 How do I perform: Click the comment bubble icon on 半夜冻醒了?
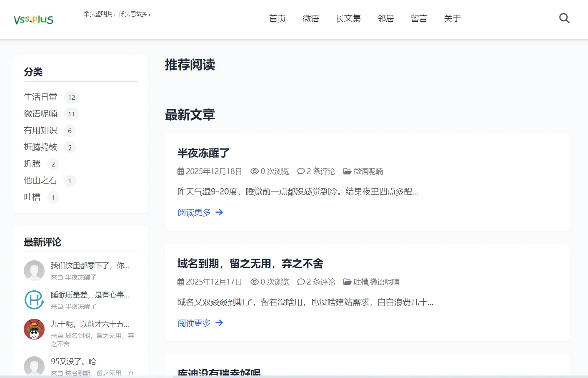point(301,171)
